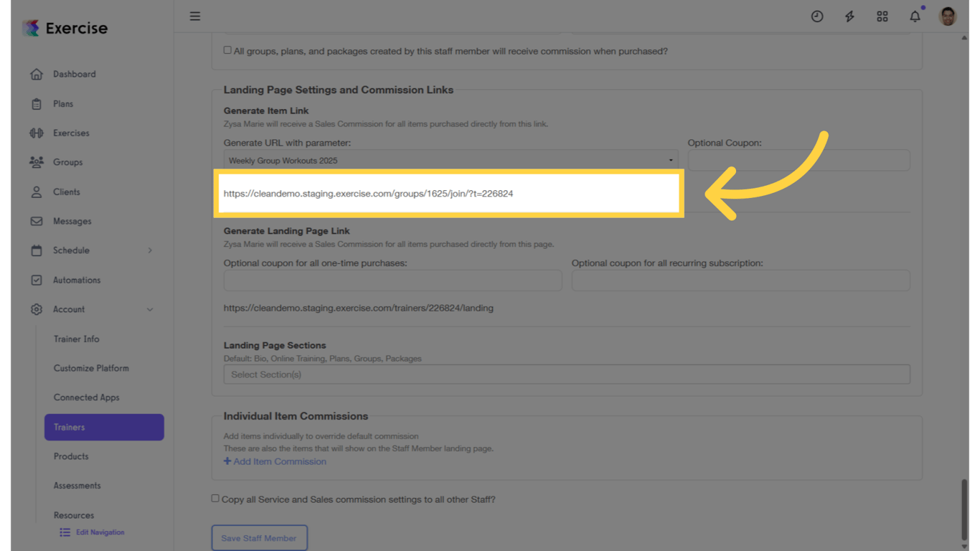Open the clock history icon
This screenshot has height=551, width=980.
(x=817, y=16)
